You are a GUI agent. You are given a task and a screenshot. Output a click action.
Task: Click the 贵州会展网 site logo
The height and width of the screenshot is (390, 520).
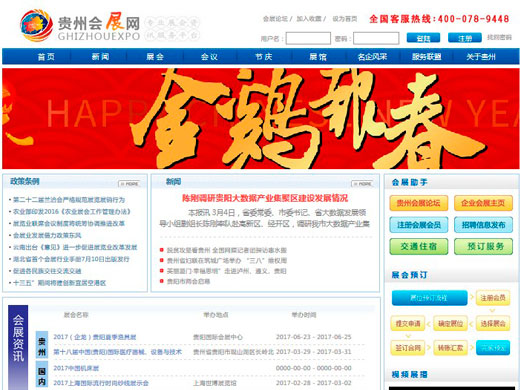point(80,26)
